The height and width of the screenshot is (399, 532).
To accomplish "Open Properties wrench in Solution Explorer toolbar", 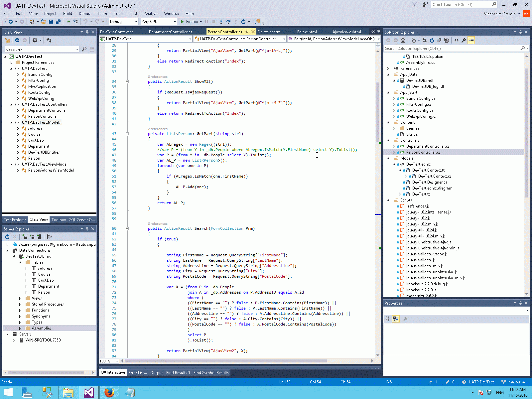I will pos(464,40).
